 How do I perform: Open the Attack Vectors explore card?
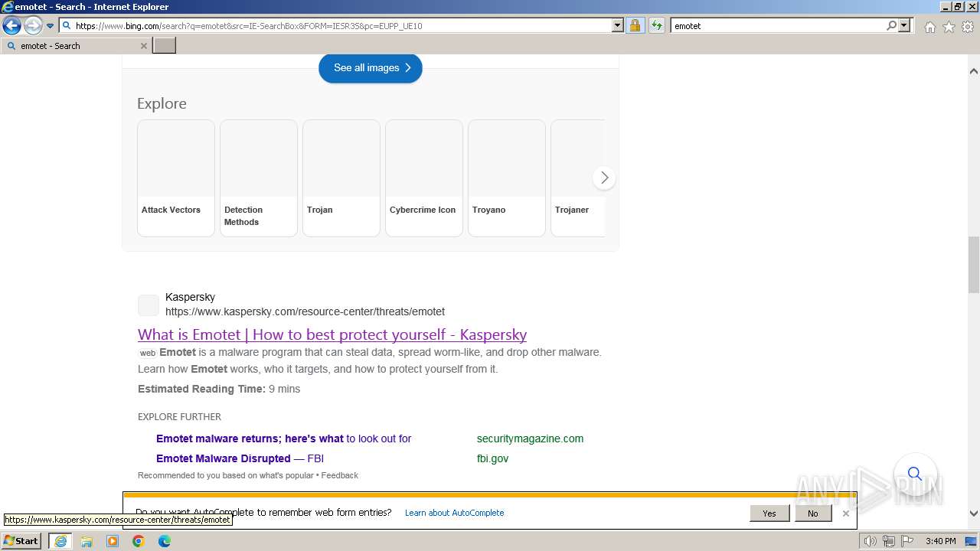point(176,178)
